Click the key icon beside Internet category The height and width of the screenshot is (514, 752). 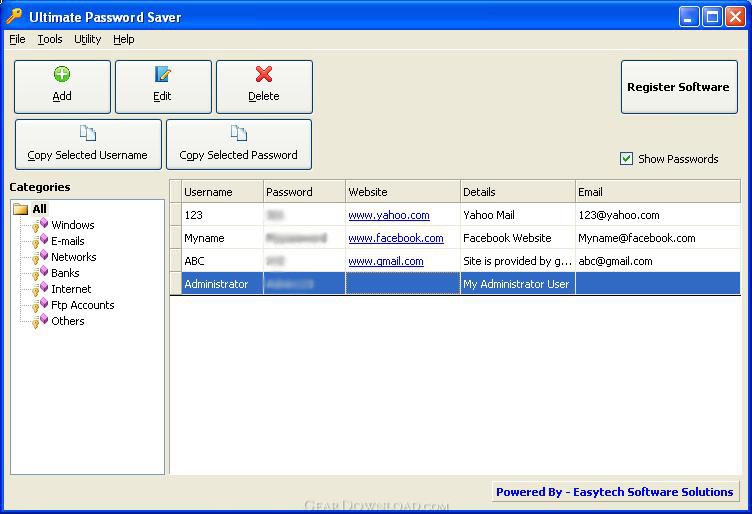click(x=40, y=289)
